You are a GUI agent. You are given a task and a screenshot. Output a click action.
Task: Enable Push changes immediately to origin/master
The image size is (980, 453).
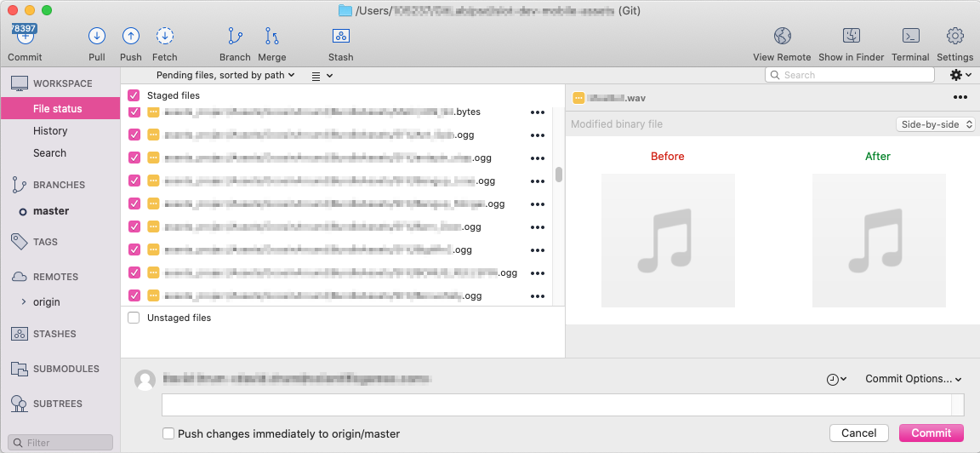pyautogui.click(x=168, y=433)
